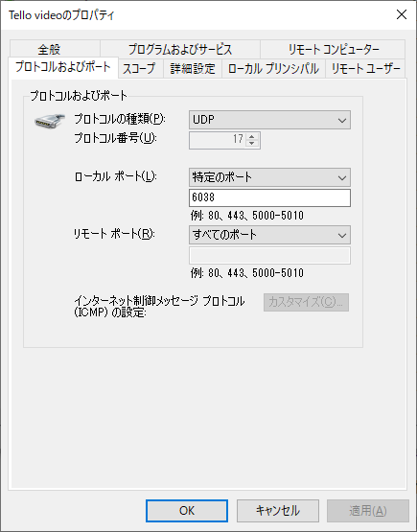This screenshot has height=532, width=417.
Task: Confirm with the OK button
Action: (187, 511)
